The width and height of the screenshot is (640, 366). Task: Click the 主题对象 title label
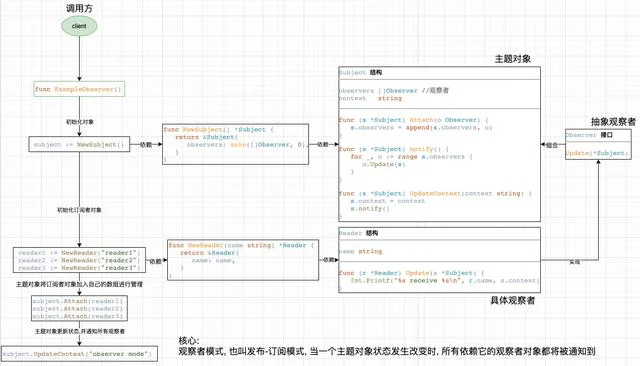[x=513, y=59]
